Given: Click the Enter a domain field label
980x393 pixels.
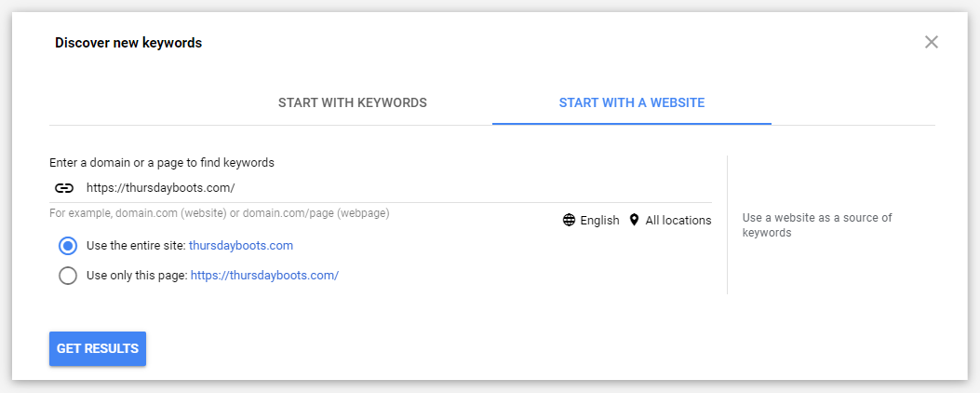Looking at the screenshot, I should (x=162, y=163).
